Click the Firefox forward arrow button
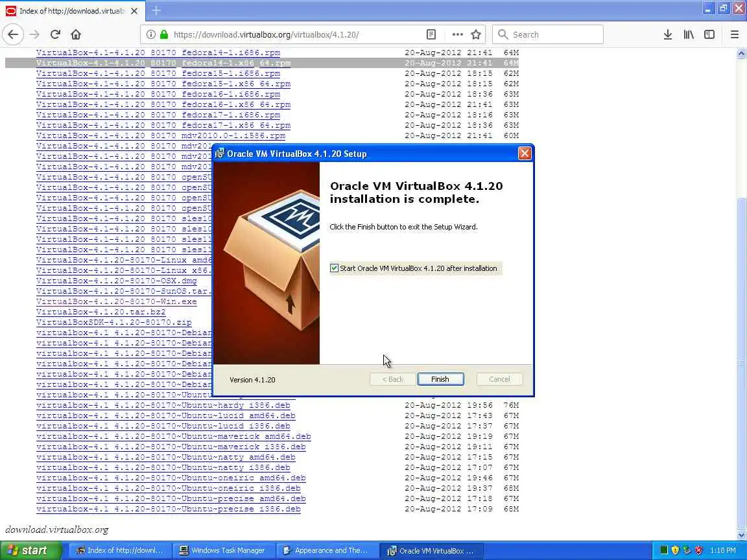747x560 pixels. [x=34, y=34]
